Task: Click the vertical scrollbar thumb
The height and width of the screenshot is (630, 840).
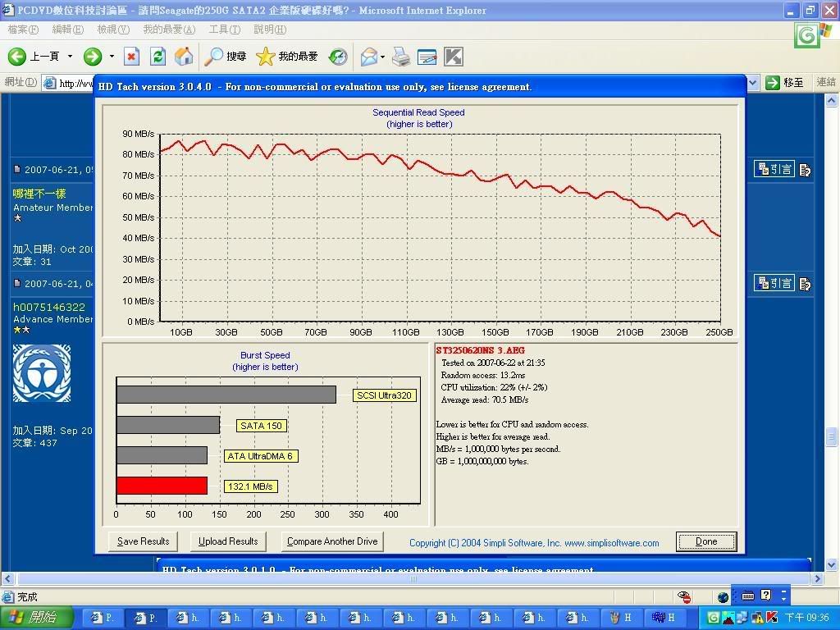Action: pyautogui.click(x=832, y=436)
